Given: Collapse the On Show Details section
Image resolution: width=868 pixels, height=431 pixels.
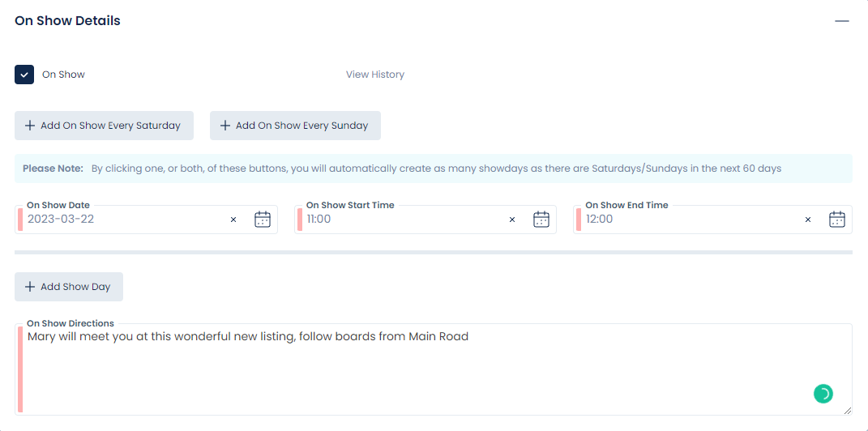Looking at the screenshot, I should (842, 21).
